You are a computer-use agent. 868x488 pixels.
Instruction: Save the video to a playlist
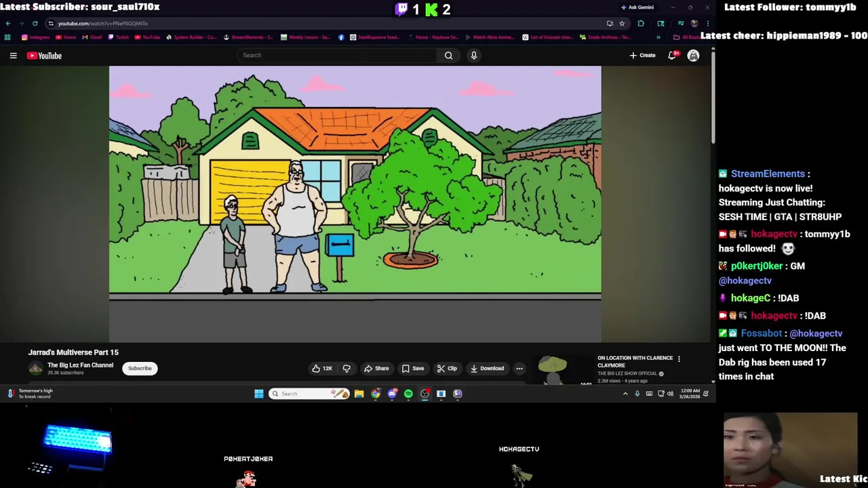[x=413, y=369]
